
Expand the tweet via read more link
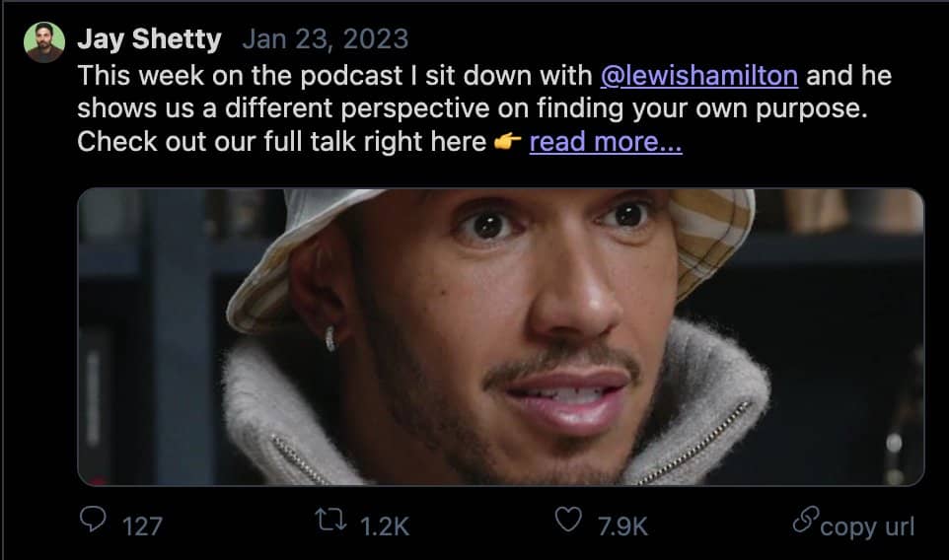pyautogui.click(x=606, y=142)
